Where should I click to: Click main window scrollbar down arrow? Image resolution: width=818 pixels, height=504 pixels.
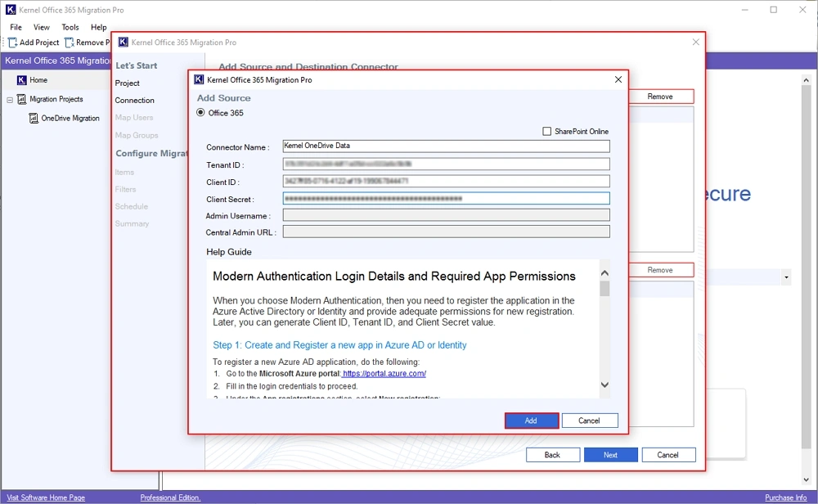[807, 480]
